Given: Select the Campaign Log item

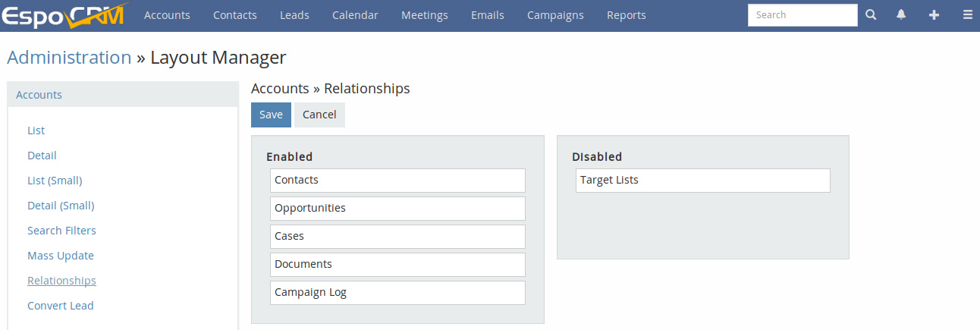Looking at the screenshot, I should coord(397,293).
